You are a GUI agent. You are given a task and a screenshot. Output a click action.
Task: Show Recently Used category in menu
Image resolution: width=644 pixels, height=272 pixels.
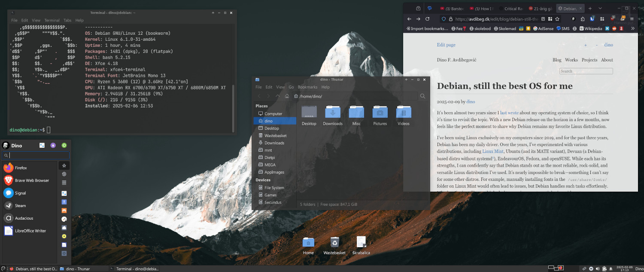point(64,174)
